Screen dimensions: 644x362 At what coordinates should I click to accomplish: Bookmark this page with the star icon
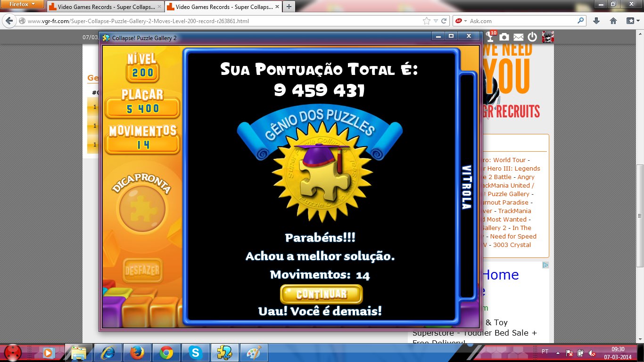point(427,21)
